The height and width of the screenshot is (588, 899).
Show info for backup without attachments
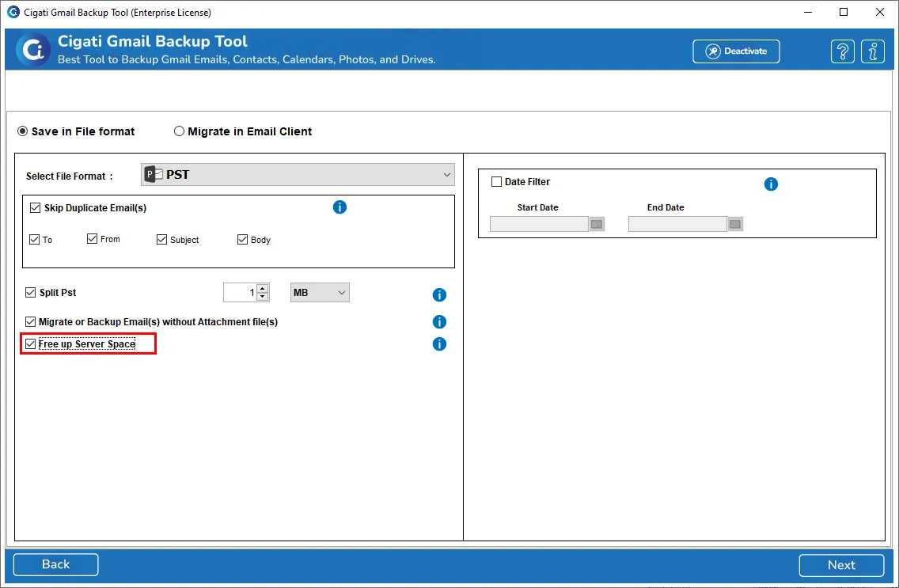point(439,321)
